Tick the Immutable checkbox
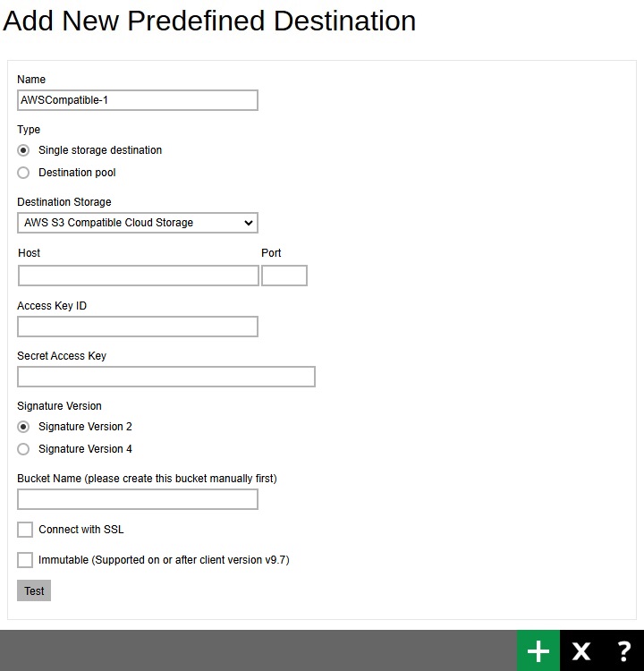The image size is (644, 671). [x=25, y=560]
